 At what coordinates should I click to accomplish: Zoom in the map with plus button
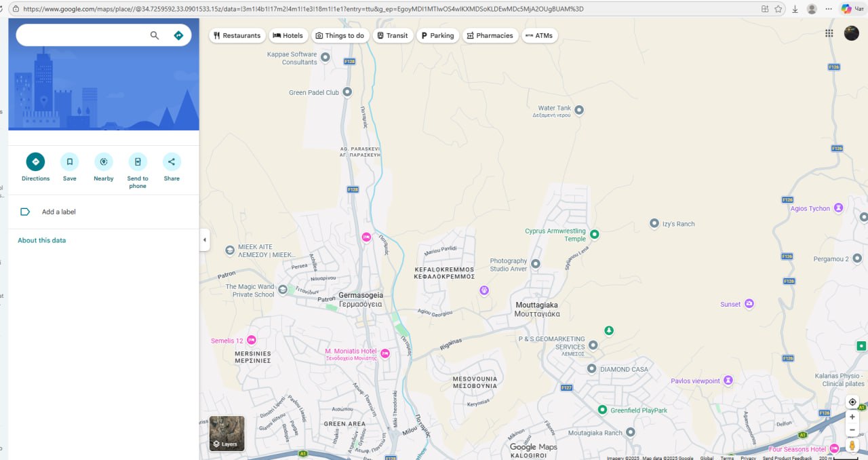coord(852,417)
